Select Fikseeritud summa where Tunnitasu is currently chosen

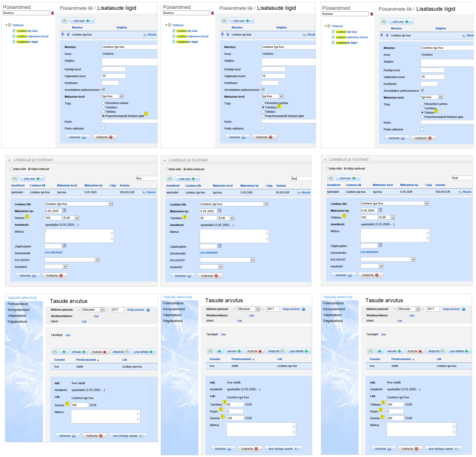point(263,103)
